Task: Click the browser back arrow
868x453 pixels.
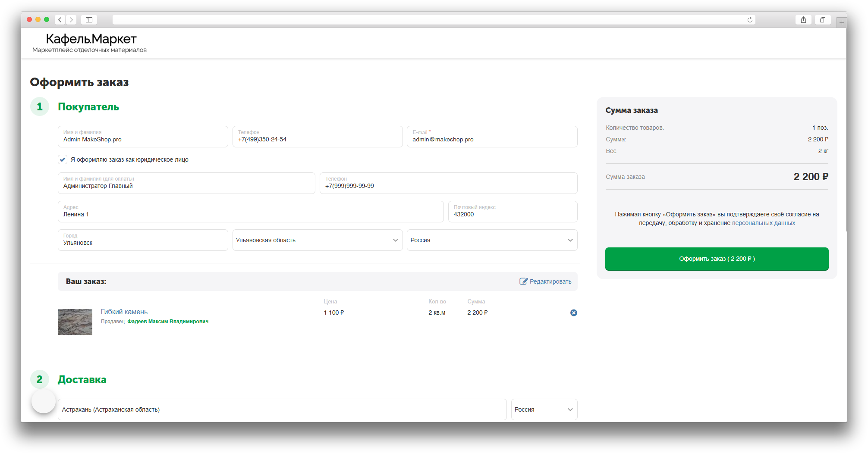Action: tap(60, 20)
